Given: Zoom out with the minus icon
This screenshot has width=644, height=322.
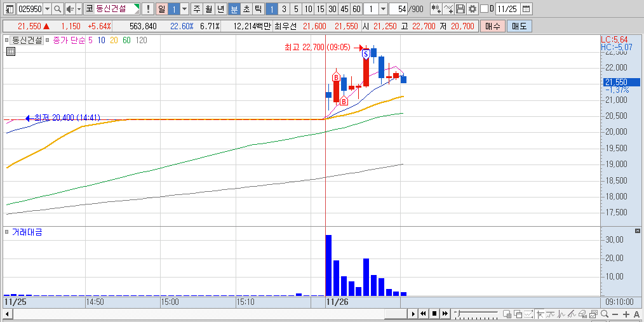Looking at the screenshot, I should (615, 314).
